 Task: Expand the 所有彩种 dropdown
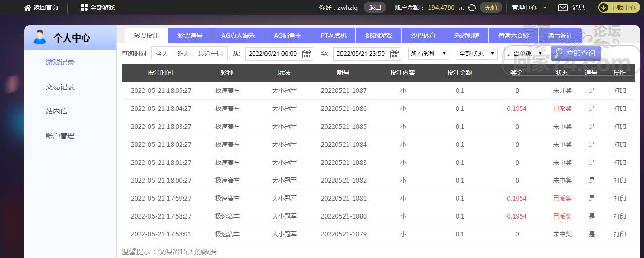point(429,53)
